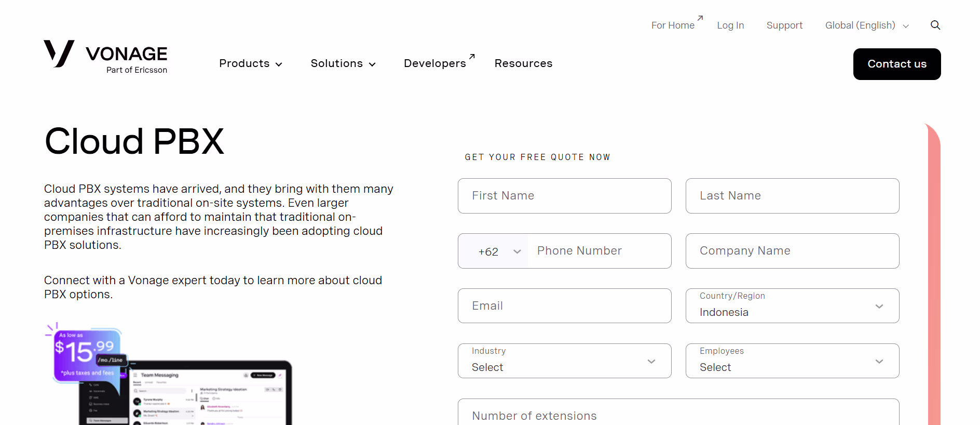Focus the Email field
This screenshot has width=980, height=425.
[x=565, y=306]
